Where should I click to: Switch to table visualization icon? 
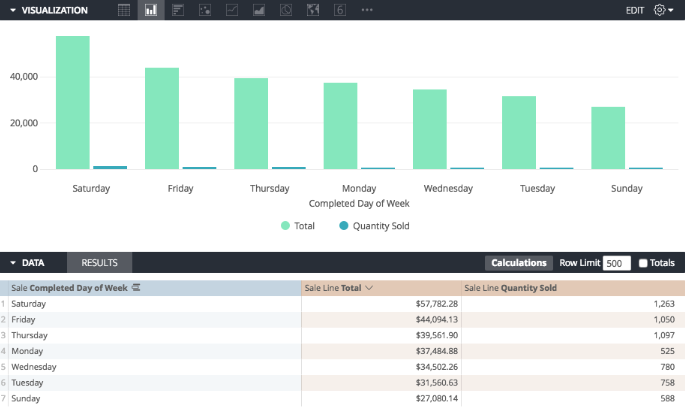click(124, 10)
